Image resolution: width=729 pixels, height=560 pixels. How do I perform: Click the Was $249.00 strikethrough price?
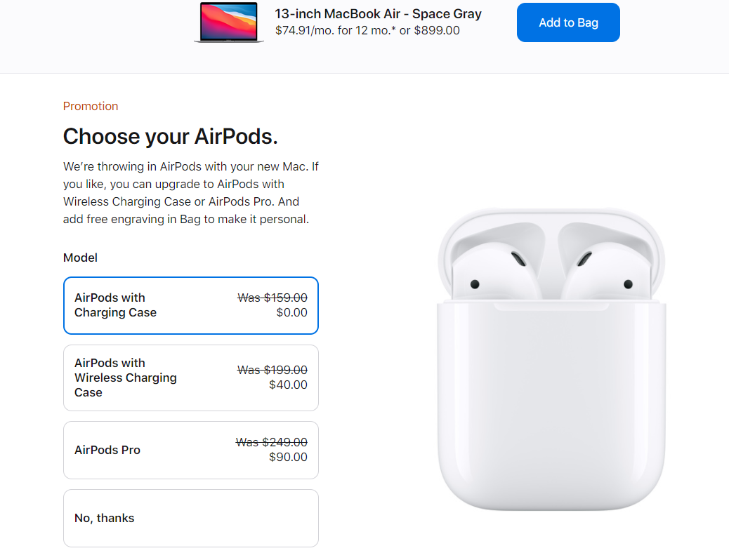[x=272, y=441]
